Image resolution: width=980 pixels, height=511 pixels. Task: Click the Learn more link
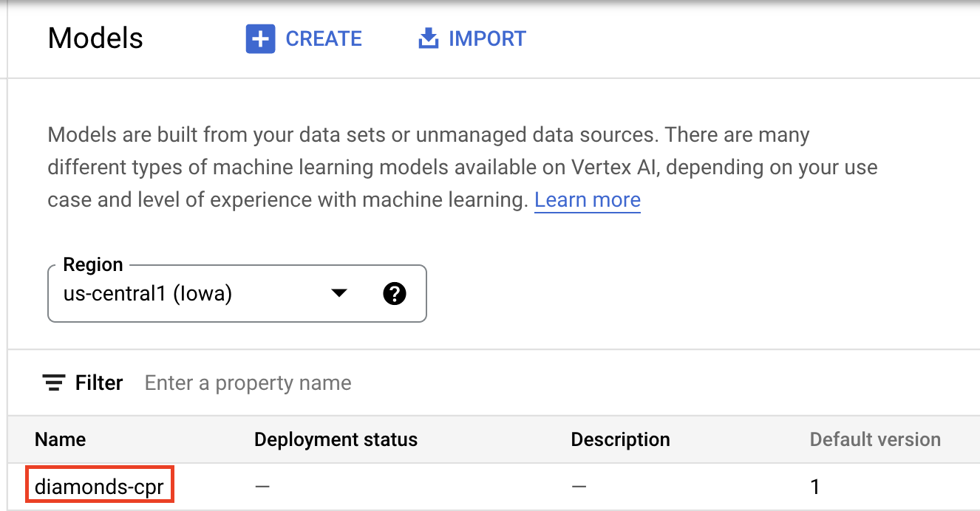[587, 199]
